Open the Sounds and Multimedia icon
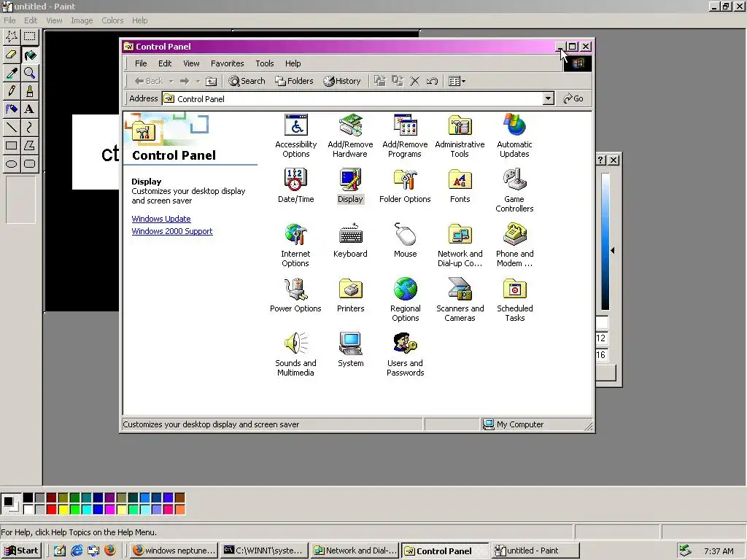This screenshot has width=747, height=560. coord(295,354)
